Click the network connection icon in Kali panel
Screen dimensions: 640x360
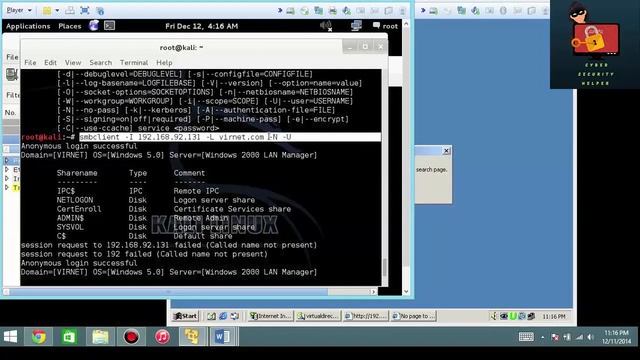coord(356,26)
